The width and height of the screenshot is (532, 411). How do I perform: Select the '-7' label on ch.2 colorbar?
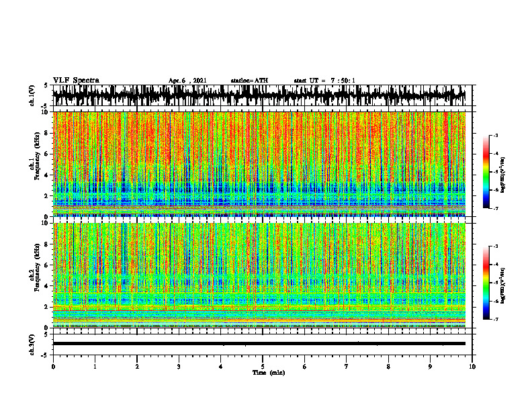pyautogui.click(x=495, y=319)
